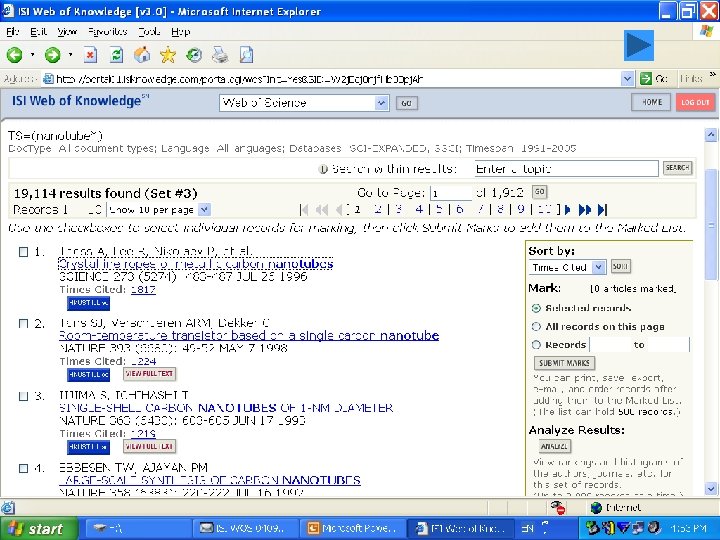Open the View menu
This screenshot has width=720, height=540.
[68, 32]
